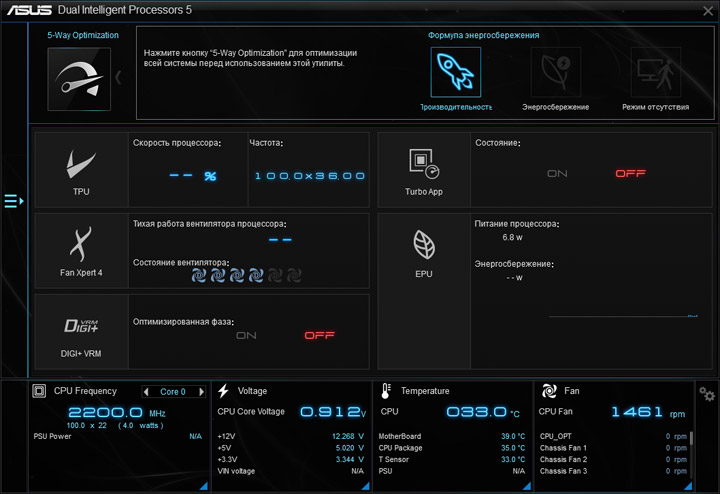This screenshot has width=720, height=494.
Task: Click the Fan list scrollbar
Action: tap(691, 438)
